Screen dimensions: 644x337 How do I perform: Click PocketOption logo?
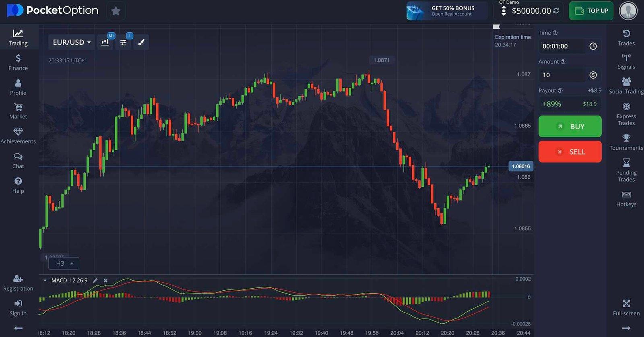pos(53,10)
